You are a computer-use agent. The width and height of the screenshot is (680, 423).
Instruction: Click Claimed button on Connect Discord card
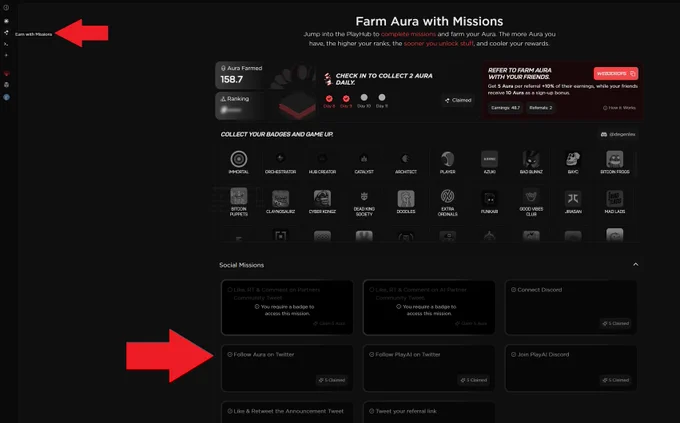pyautogui.click(x=616, y=323)
